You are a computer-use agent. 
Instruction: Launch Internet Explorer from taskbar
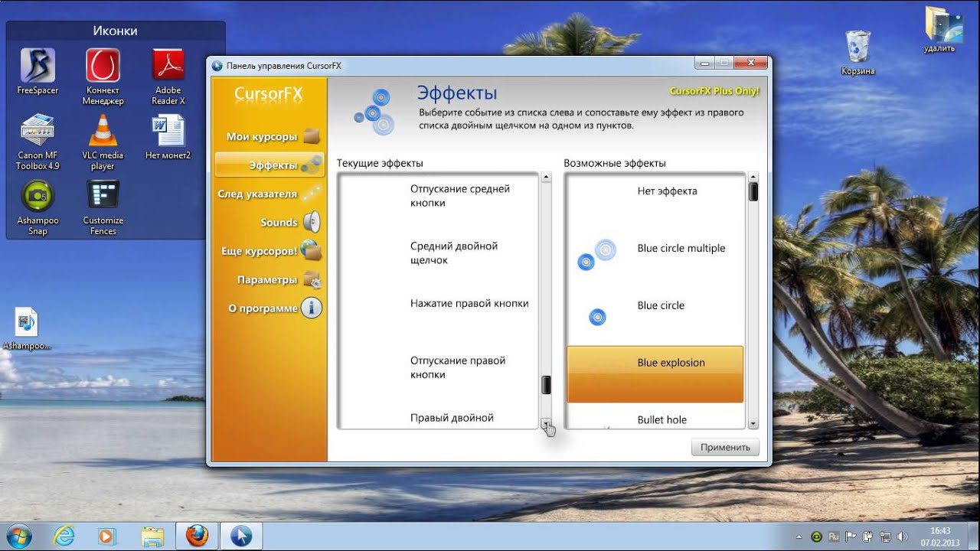[x=64, y=536]
